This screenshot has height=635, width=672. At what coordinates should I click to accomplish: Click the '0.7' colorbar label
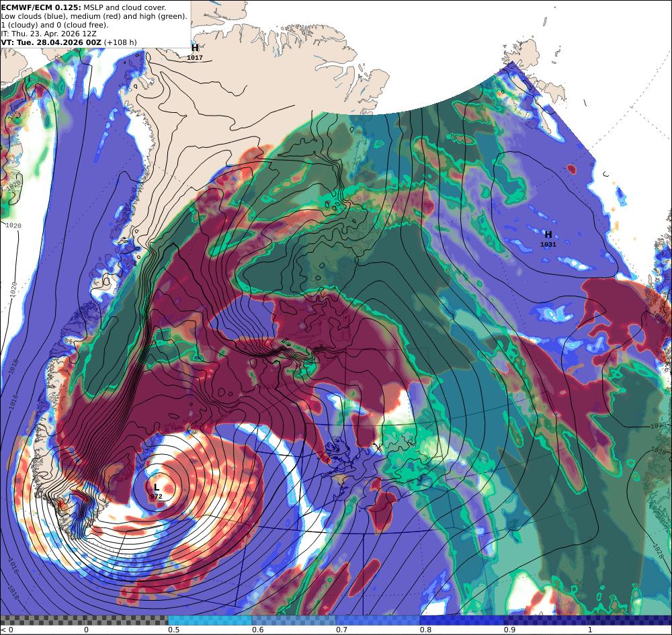(x=341, y=630)
